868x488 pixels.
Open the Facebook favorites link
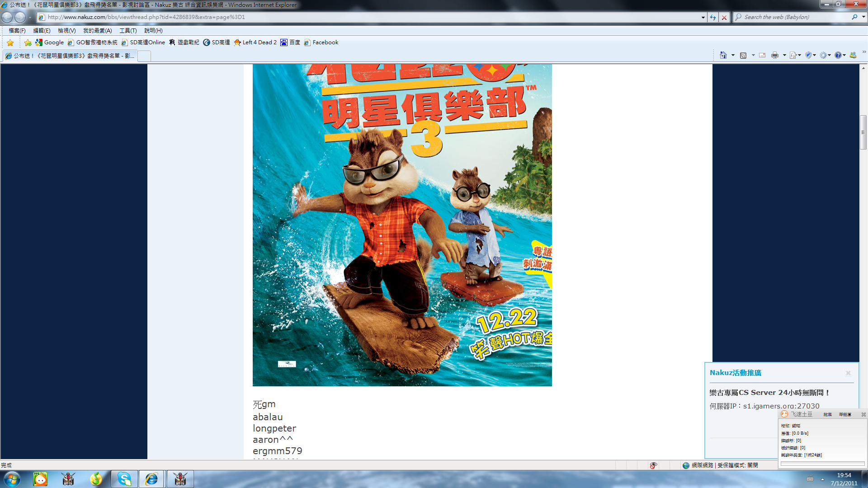(x=321, y=42)
